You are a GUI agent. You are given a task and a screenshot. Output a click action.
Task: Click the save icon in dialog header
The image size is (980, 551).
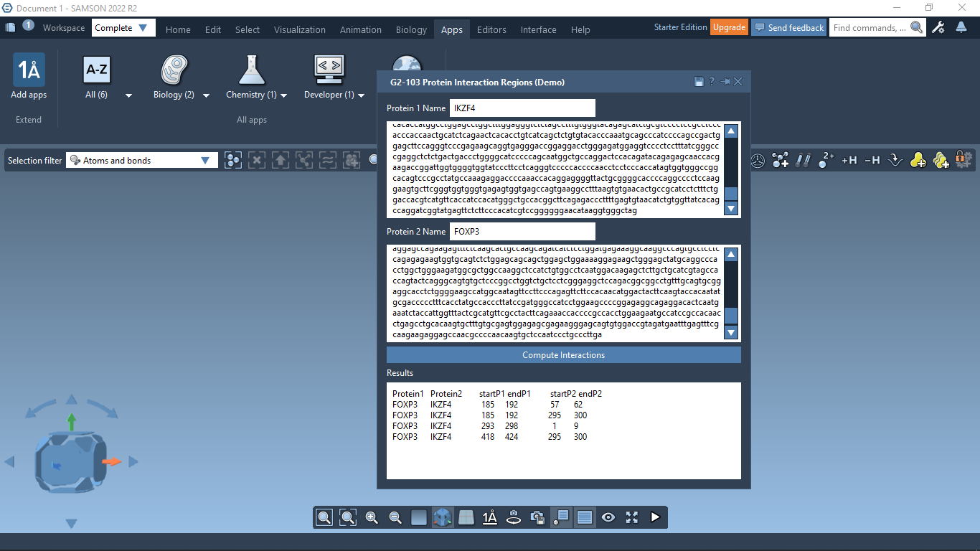(699, 82)
